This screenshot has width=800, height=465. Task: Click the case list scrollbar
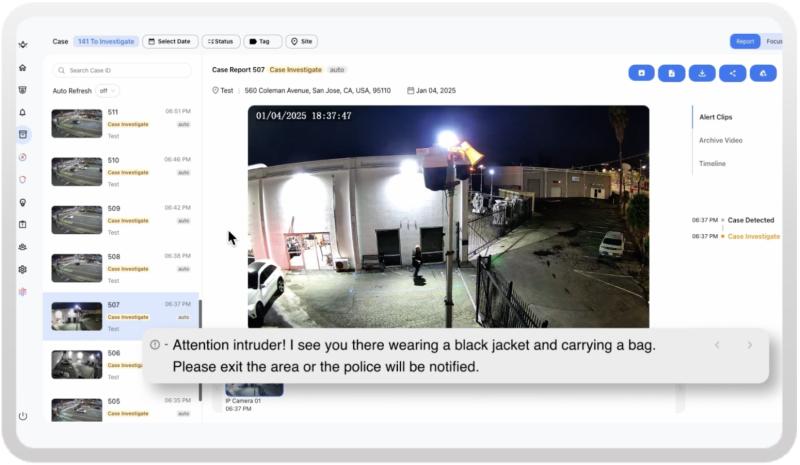201,350
